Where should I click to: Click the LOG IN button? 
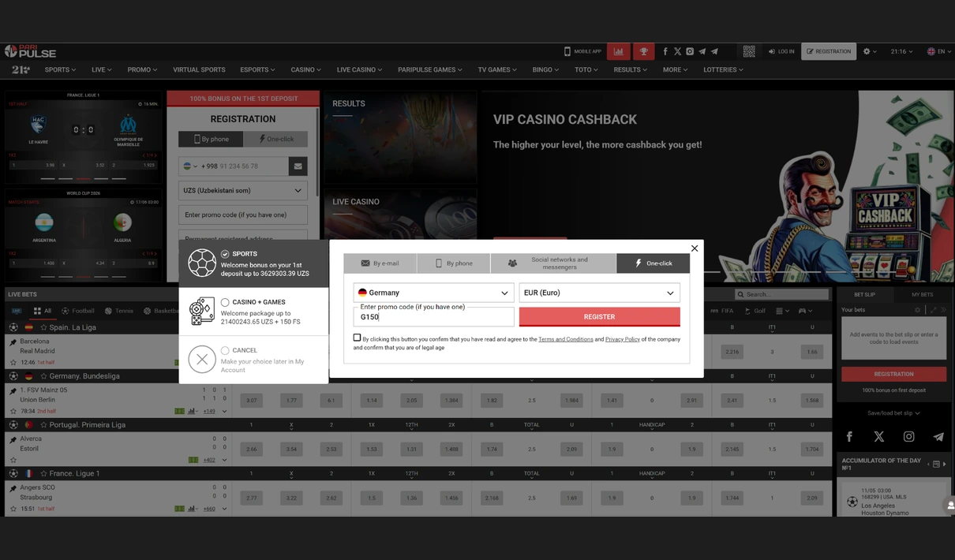(x=781, y=51)
